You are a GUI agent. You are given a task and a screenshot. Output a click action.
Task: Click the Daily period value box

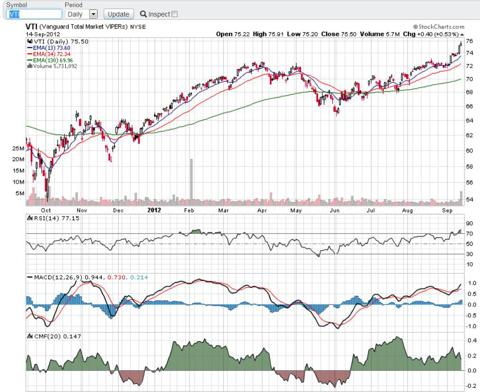click(77, 14)
